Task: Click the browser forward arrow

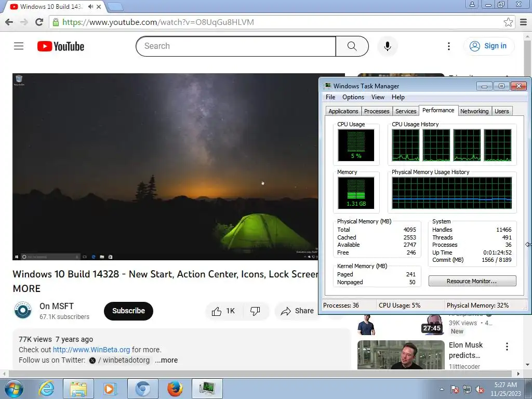Action: 24,22
